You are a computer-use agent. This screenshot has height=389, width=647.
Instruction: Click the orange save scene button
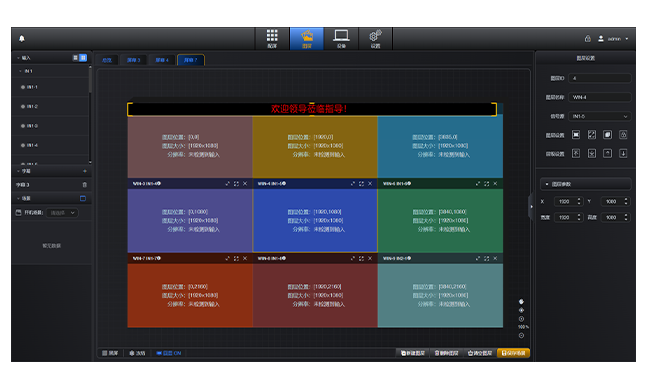[x=513, y=353]
